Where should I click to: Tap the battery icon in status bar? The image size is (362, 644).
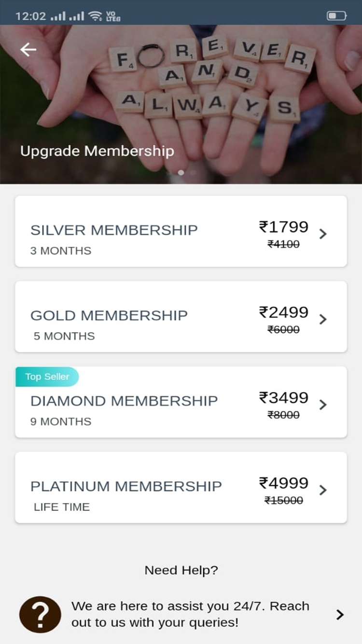(336, 16)
